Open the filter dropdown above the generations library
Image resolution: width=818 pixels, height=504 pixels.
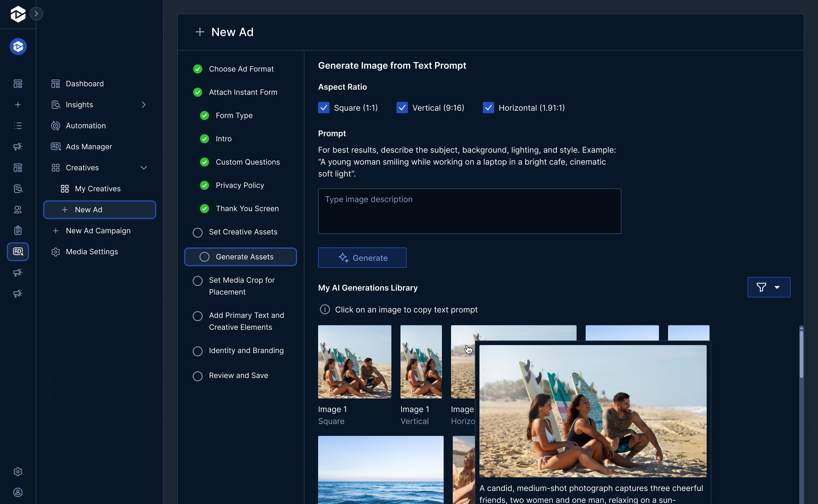pos(769,287)
